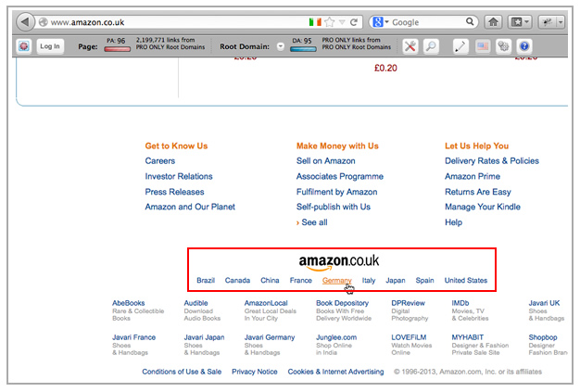Open the Sell on Amazon link
This screenshot has width=580, height=392.
click(325, 161)
